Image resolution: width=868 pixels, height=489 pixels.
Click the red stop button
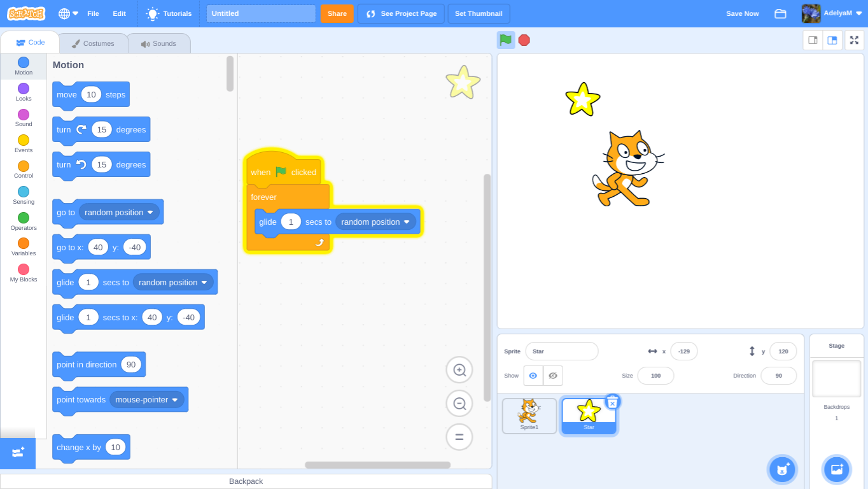(x=524, y=40)
